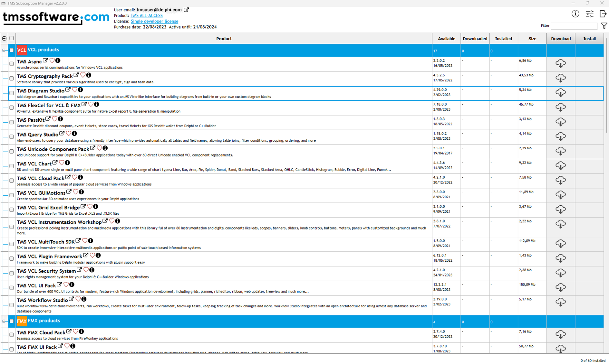Tick the select-all checkbox in header row
Screen dimensions: 609x364
12,38
